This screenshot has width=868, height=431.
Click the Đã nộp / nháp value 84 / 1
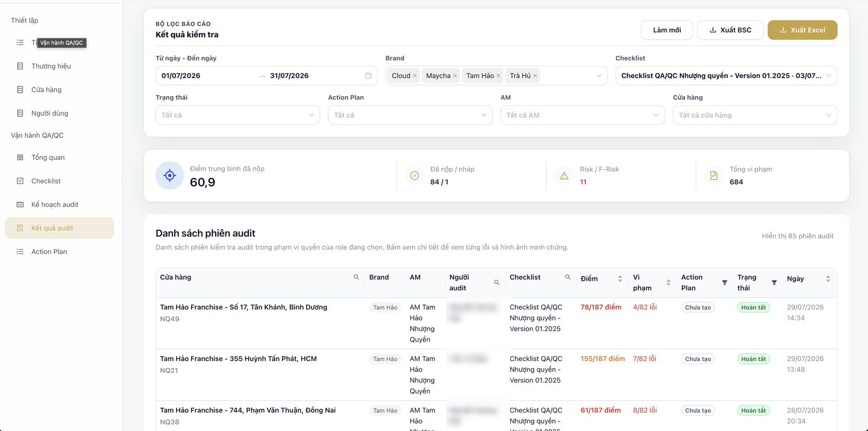pos(439,182)
